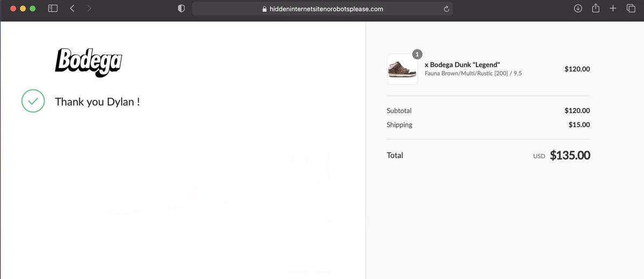This screenshot has height=279, width=644.
Task: Click the Shipping label
Action: [x=399, y=125]
